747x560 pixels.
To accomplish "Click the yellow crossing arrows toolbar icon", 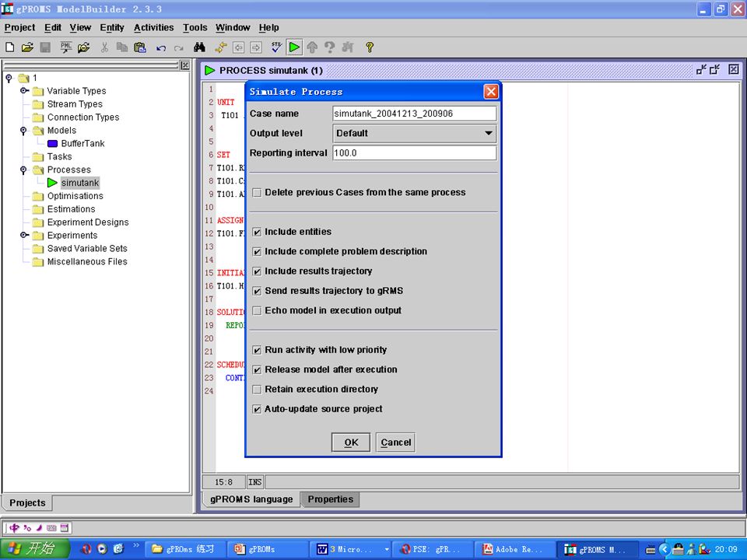I will [x=220, y=47].
